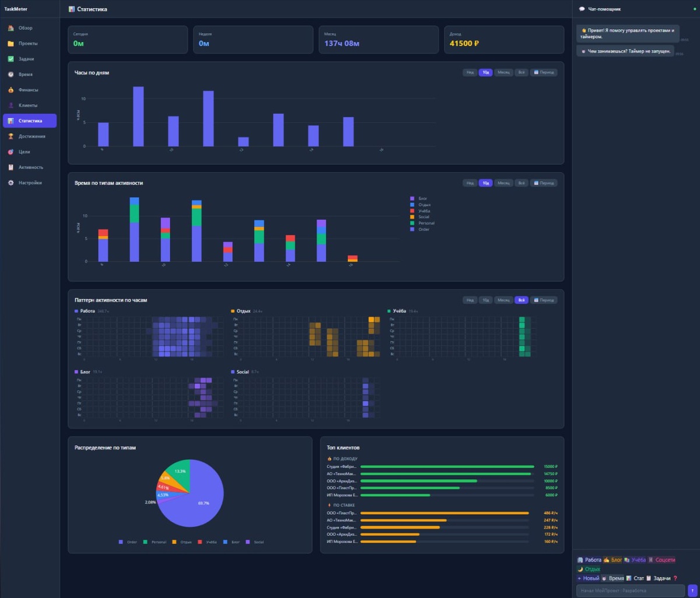Screen dimensions: 700x598
Task: Select 10д in Время по типам активности
Action: click(485, 183)
